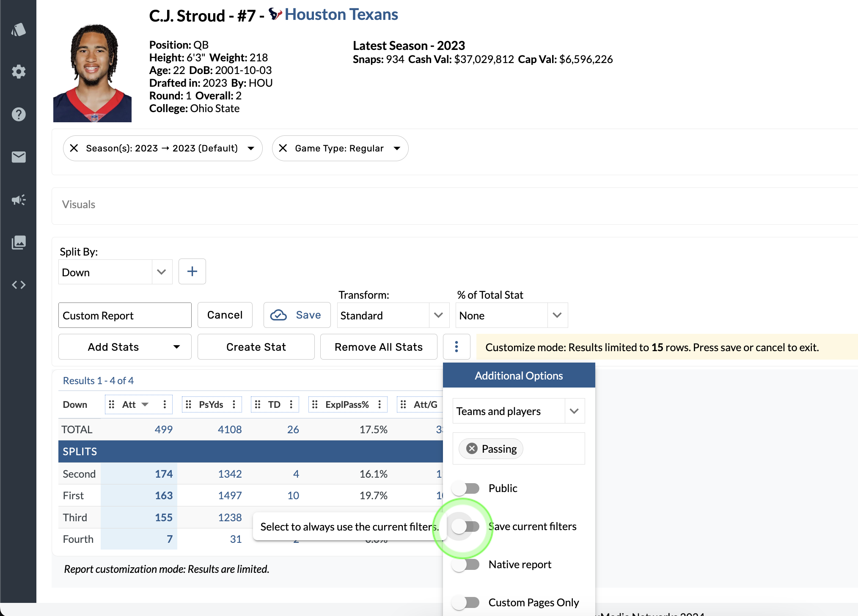Open the image gallery sidebar icon
Viewport: 858px width, 616px height.
coord(19,242)
